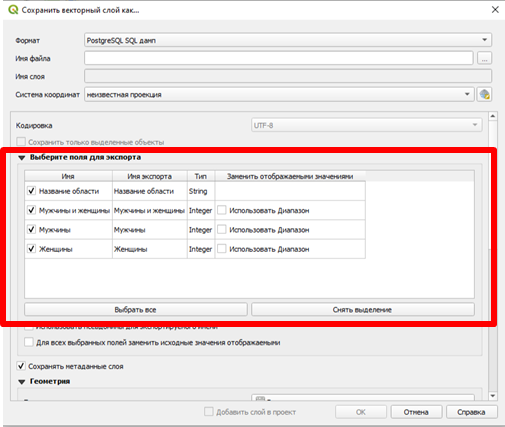Uncheck the Мужчины и женщины field checkbox
Image resolution: width=505 pixels, height=427 pixels.
[x=31, y=210]
